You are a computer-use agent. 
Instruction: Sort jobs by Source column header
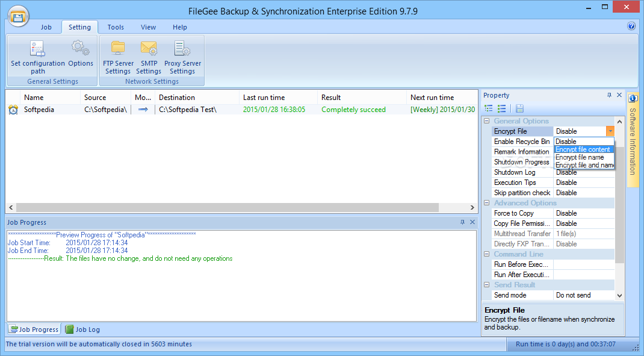coord(105,98)
